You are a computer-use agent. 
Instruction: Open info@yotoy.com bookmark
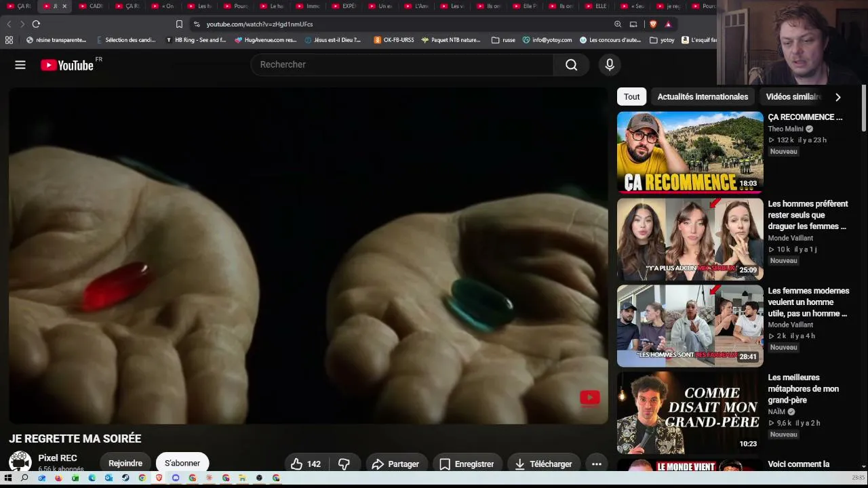click(547, 40)
